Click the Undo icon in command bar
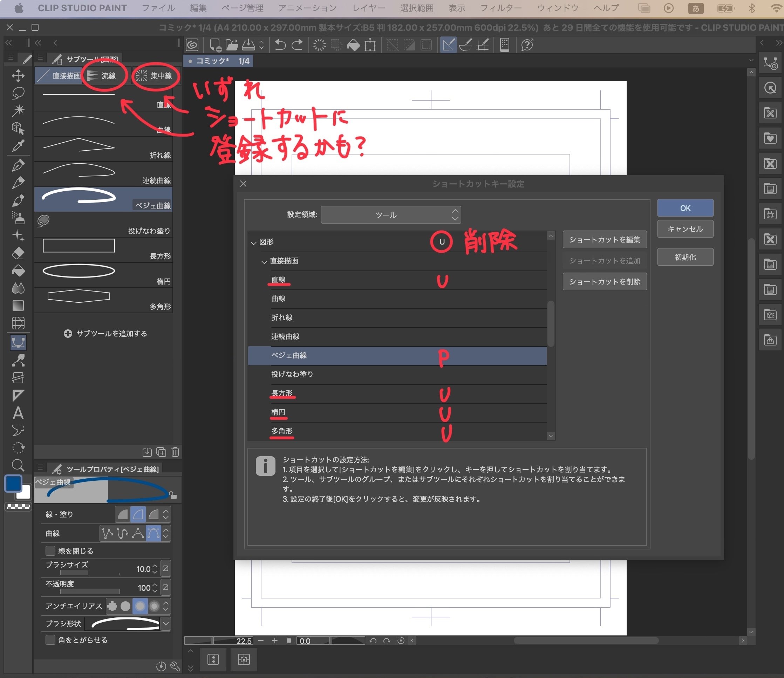This screenshot has height=678, width=784. [280, 45]
